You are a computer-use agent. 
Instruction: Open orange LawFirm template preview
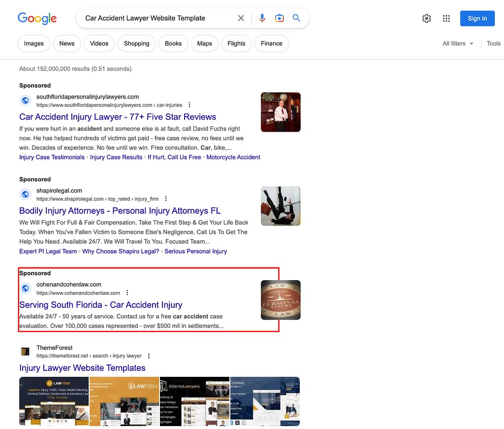[x=124, y=401]
